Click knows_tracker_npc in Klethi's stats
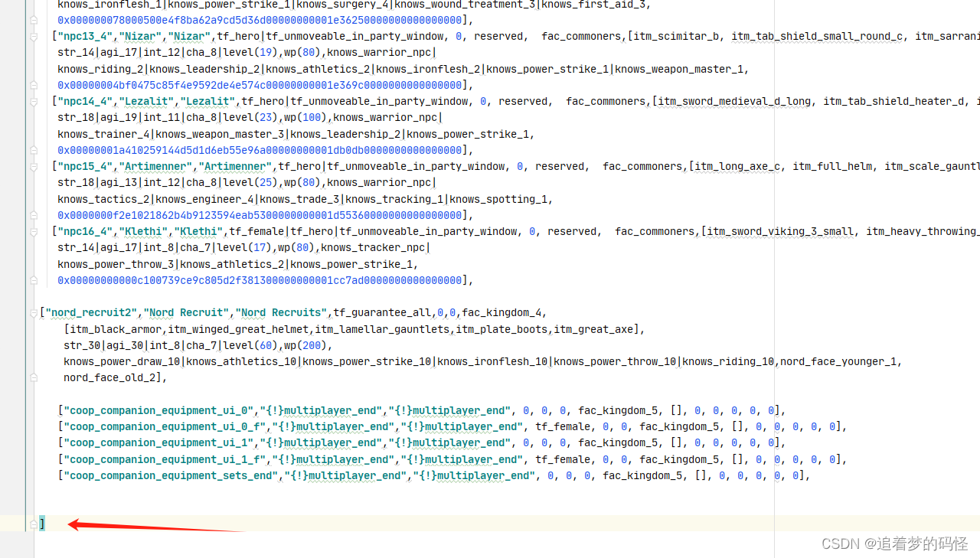 (373, 247)
